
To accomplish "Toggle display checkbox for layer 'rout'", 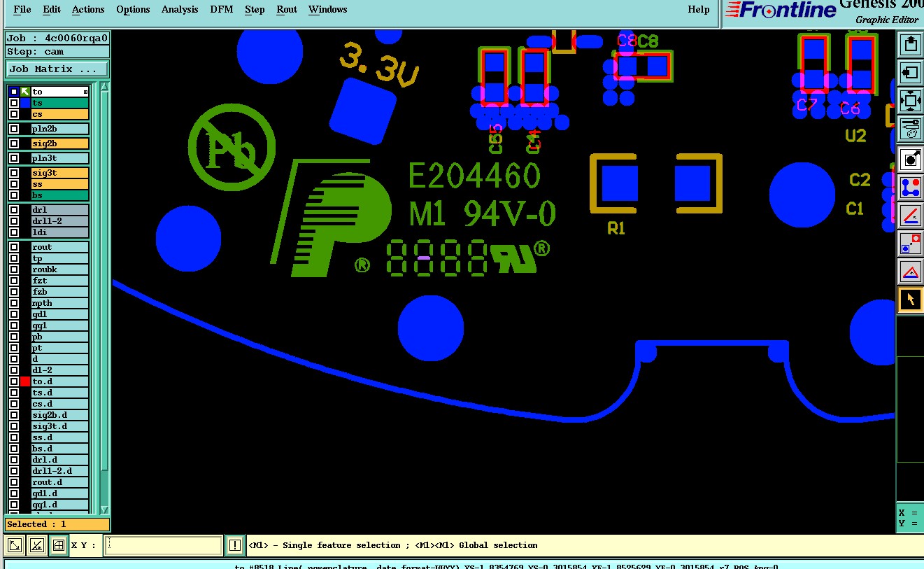I will 13,247.
